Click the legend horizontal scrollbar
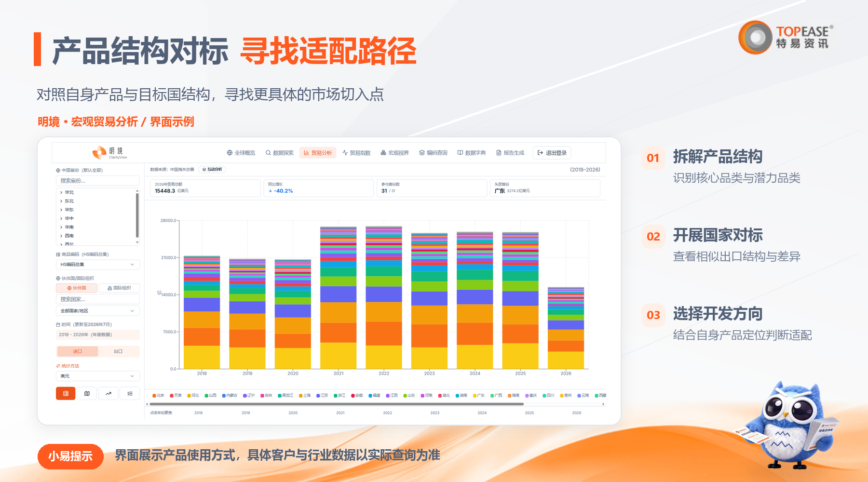 tap(336, 404)
